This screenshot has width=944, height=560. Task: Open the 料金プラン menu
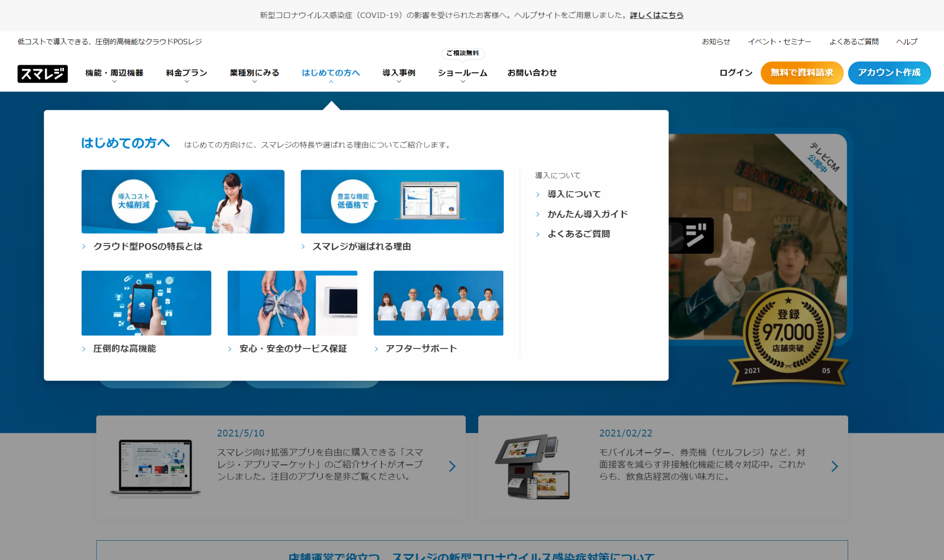(x=187, y=73)
